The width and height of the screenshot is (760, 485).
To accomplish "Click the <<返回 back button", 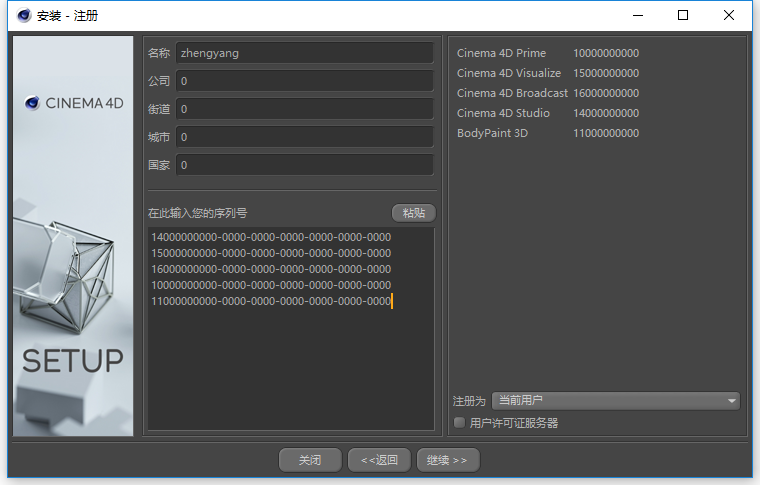I will coord(380,460).
